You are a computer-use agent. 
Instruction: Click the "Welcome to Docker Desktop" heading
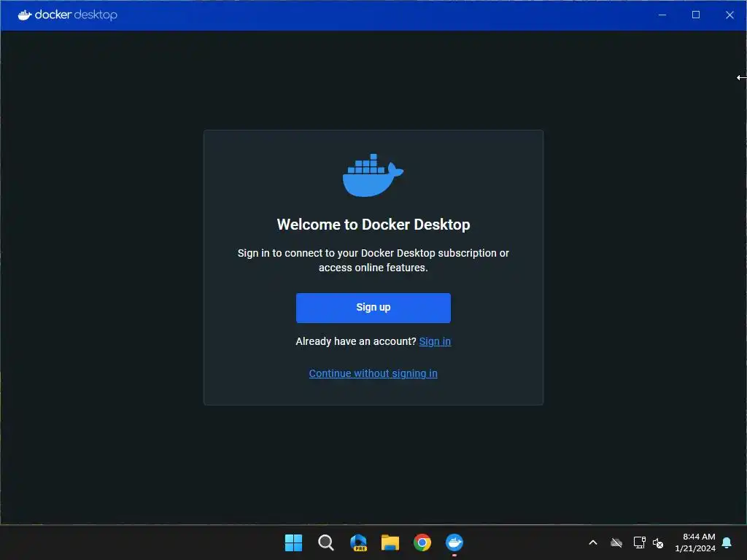coord(373,225)
